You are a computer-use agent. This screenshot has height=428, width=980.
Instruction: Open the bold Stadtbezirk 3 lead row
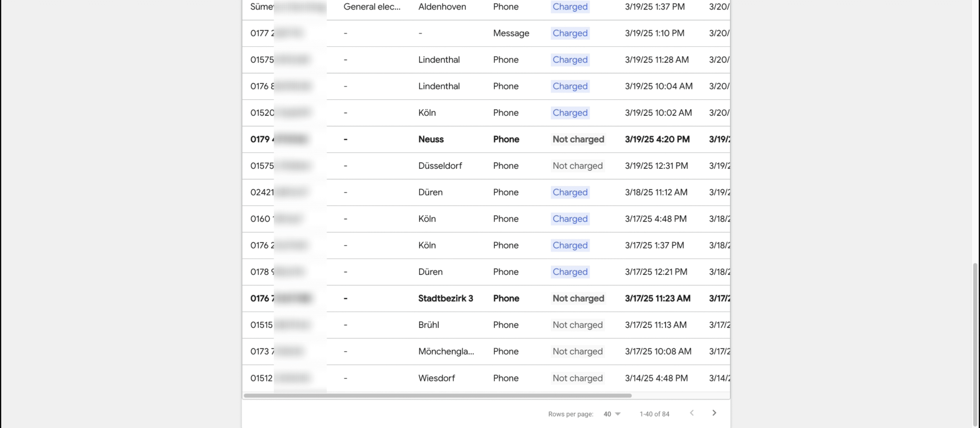pyautogui.click(x=445, y=298)
